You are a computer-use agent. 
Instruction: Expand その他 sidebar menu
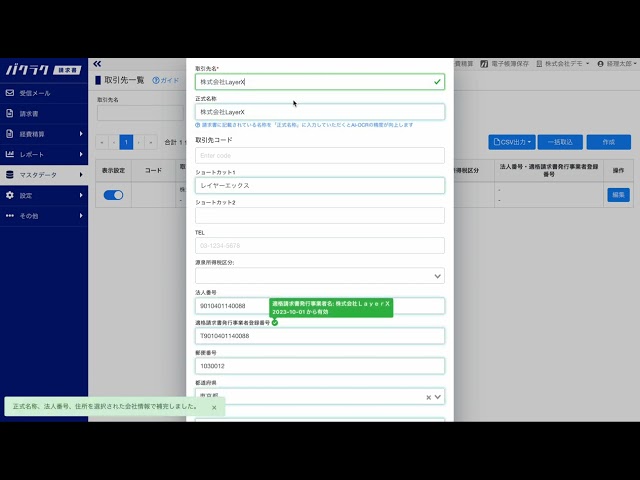44,216
